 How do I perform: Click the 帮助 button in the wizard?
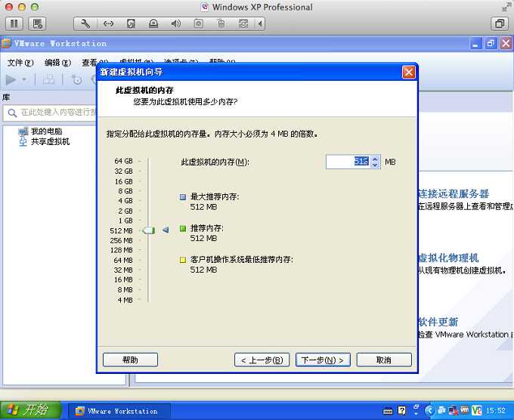[130, 360]
